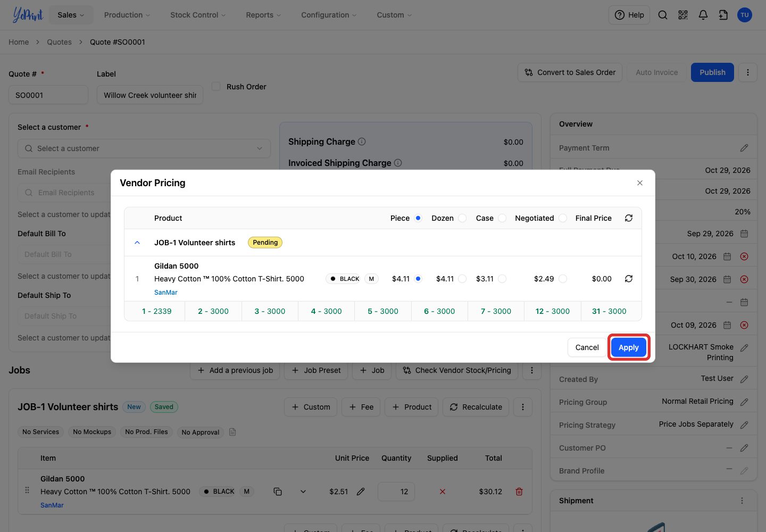Screen dimensions: 766x532
Task: Edit the Payment Term pencil icon
Action: pyautogui.click(x=744, y=148)
